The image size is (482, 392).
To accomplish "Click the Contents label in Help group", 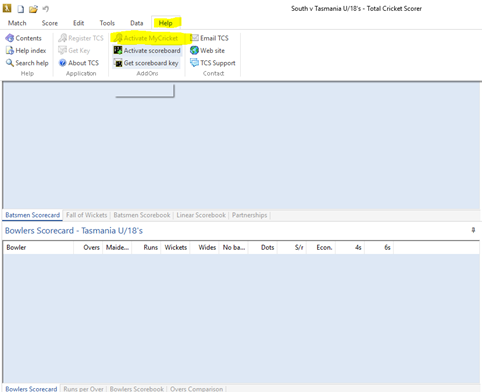I will coord(29,38).
